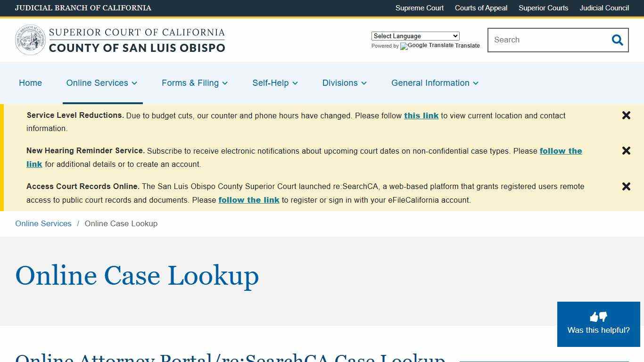Image resolution: width=644 pixels, height=362 pixels.
Task: Open the Select Language dropdown
Action: 415,36
